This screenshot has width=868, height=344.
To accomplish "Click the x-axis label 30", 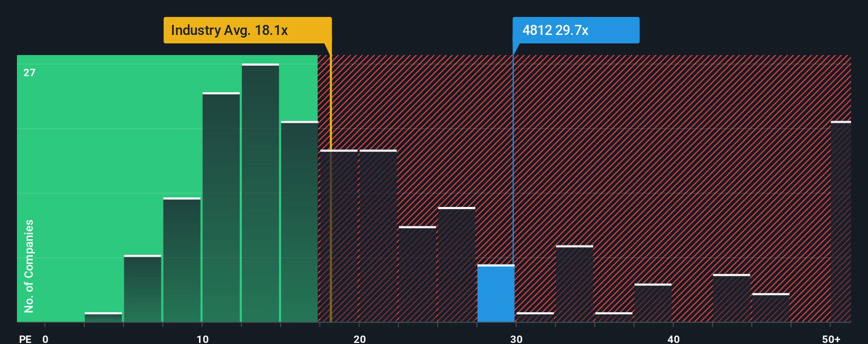I will click(516, 339).
